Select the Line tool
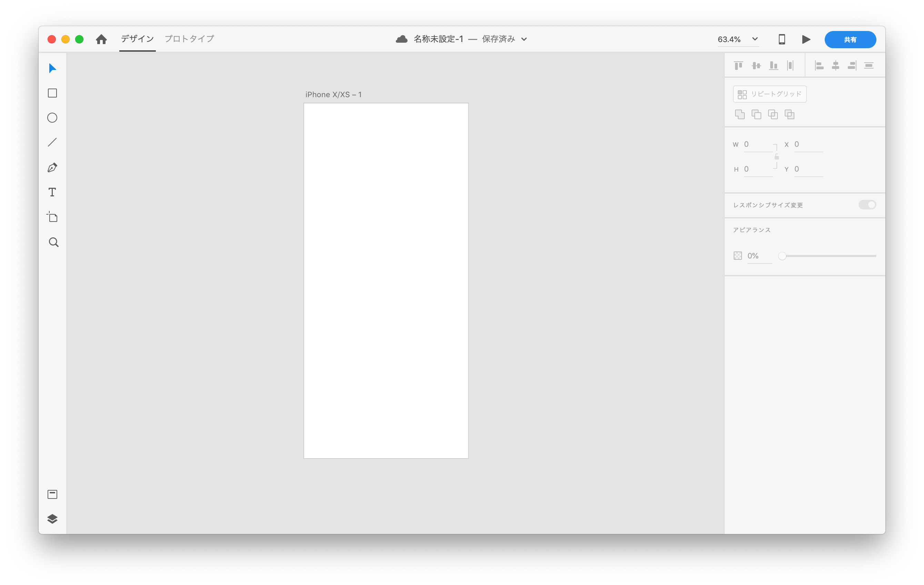This screenshot has height=585, width=924. (52, 142)
